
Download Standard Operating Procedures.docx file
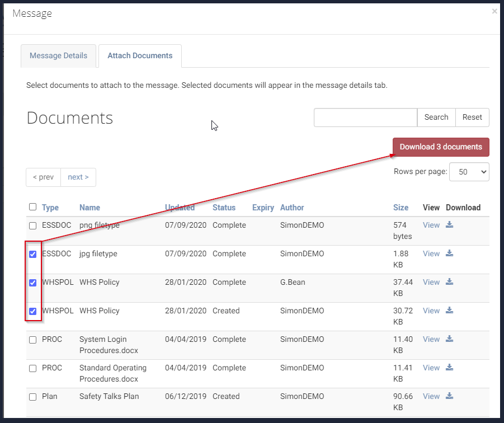[x=449, y=368]
